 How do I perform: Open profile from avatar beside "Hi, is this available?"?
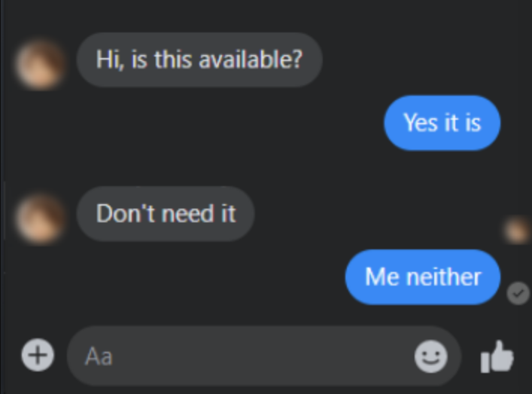tap(40, 65)
